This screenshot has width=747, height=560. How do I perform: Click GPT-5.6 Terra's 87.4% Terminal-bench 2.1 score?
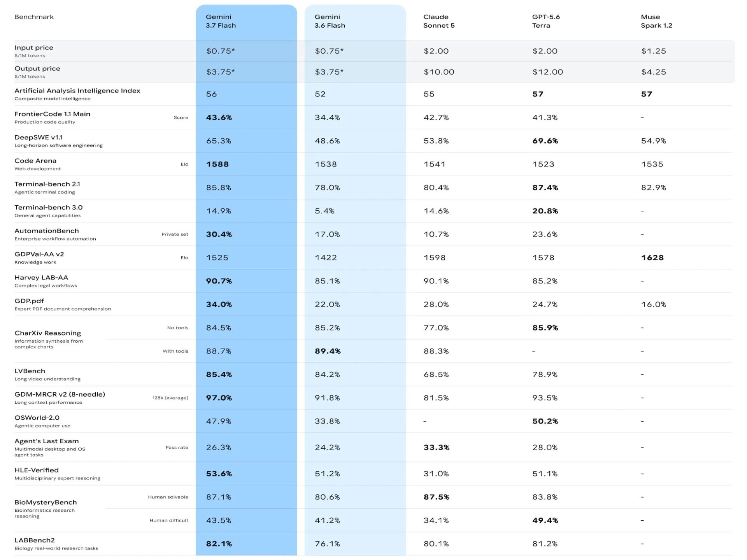(545, 187)
